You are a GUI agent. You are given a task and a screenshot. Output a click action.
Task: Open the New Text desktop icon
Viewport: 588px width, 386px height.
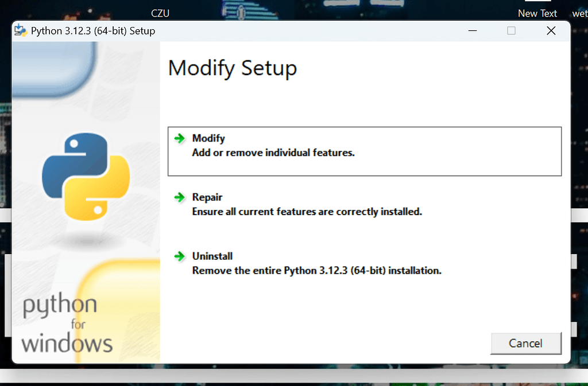(537, 13)
